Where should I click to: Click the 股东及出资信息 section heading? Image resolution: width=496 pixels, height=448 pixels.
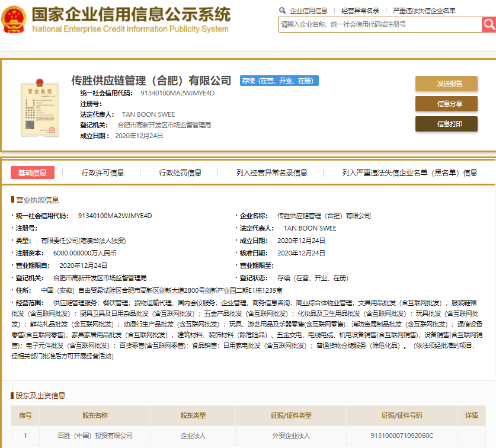(x=40, y=395)
